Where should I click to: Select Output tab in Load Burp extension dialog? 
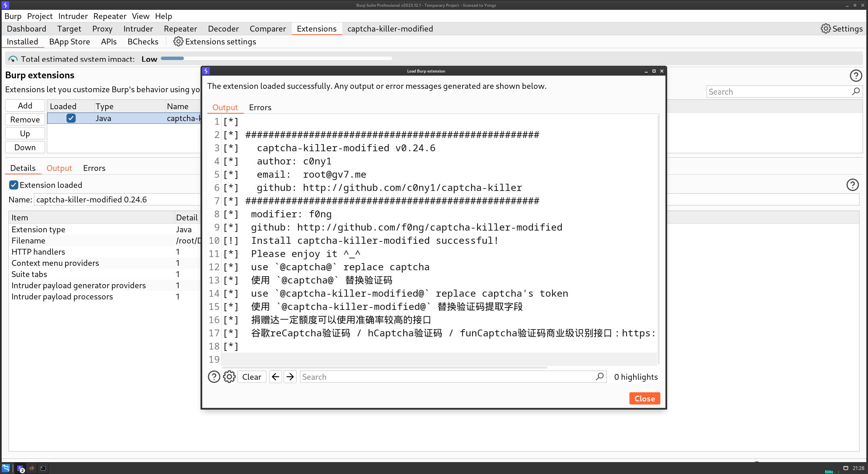point(225,107)
